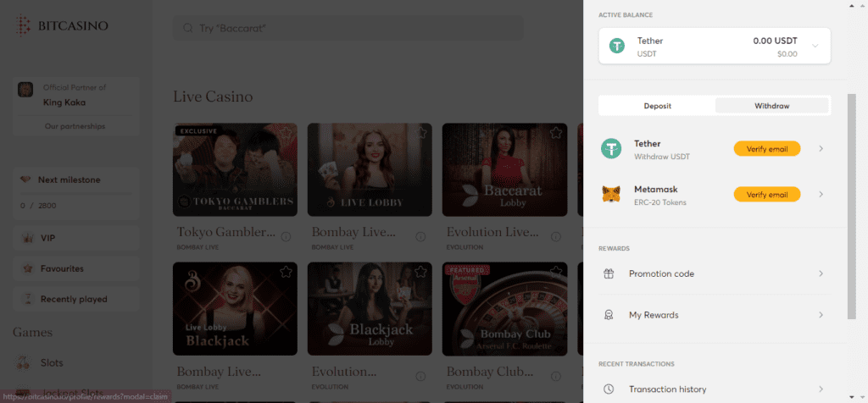Favourite the Tokyo Gamblers card star
Image resolution: width=868 pixels, height=403 pixels.
pos(287,133)
